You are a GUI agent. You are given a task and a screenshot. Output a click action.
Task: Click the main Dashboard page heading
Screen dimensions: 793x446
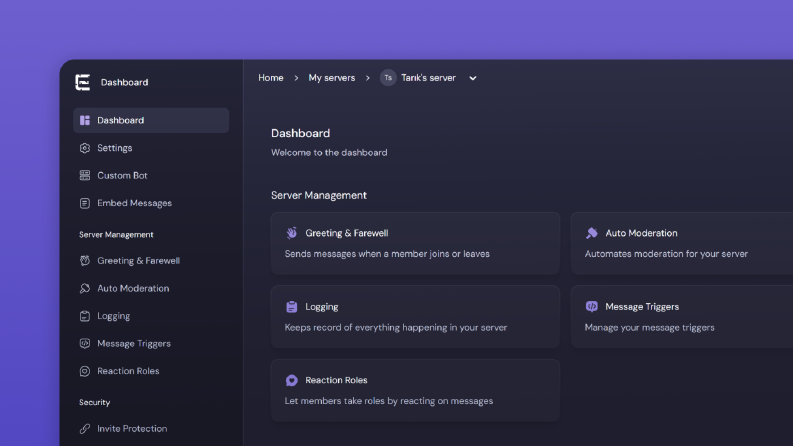tap(300, 133)
